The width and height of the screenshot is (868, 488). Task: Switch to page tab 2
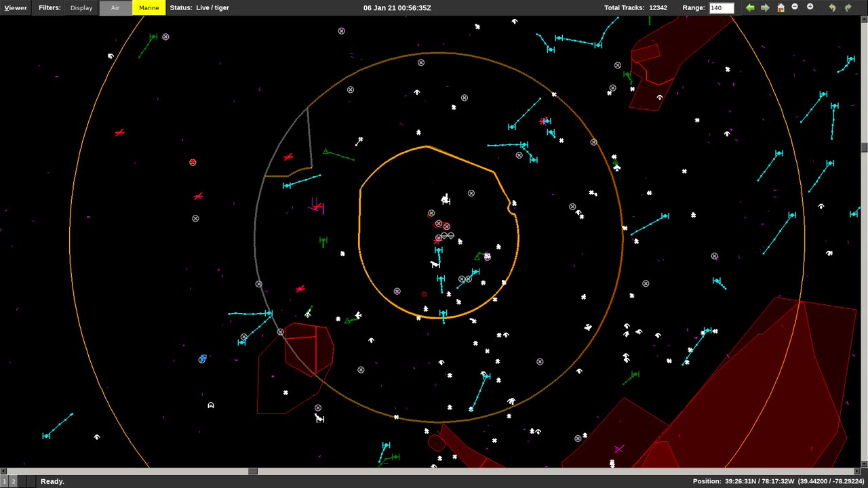tap(12, 481)
